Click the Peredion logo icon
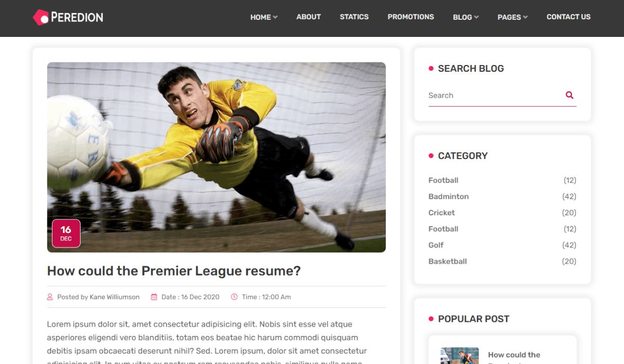 point(41,17)
